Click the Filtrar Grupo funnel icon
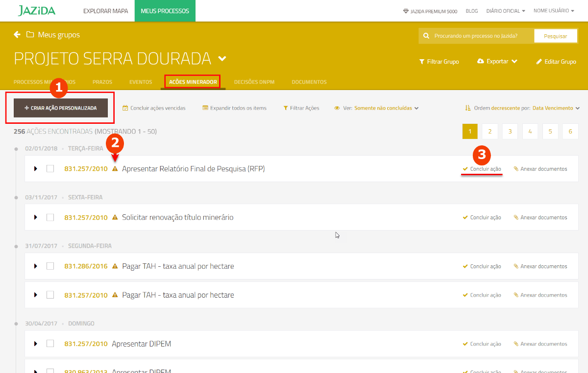Screen dimensions: 588x373 [421, 62]
